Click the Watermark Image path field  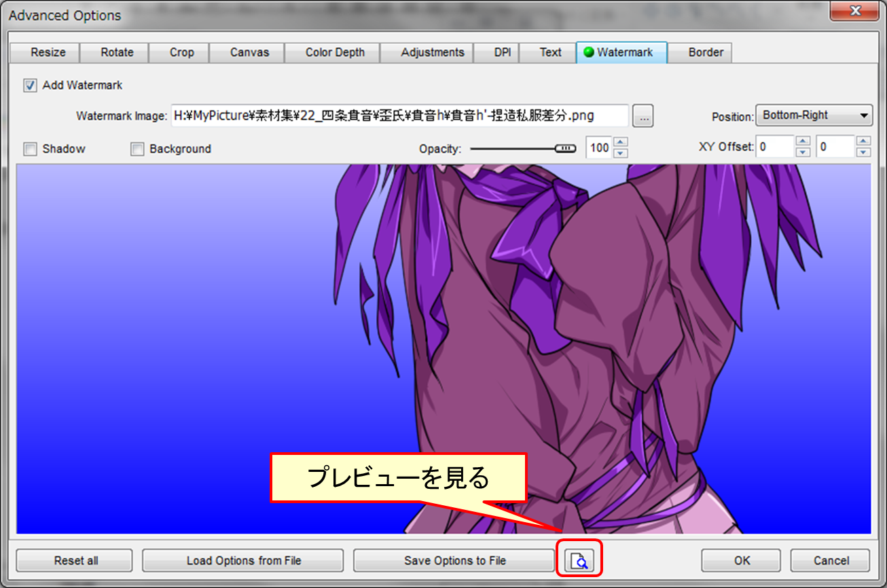coord(399,116)
